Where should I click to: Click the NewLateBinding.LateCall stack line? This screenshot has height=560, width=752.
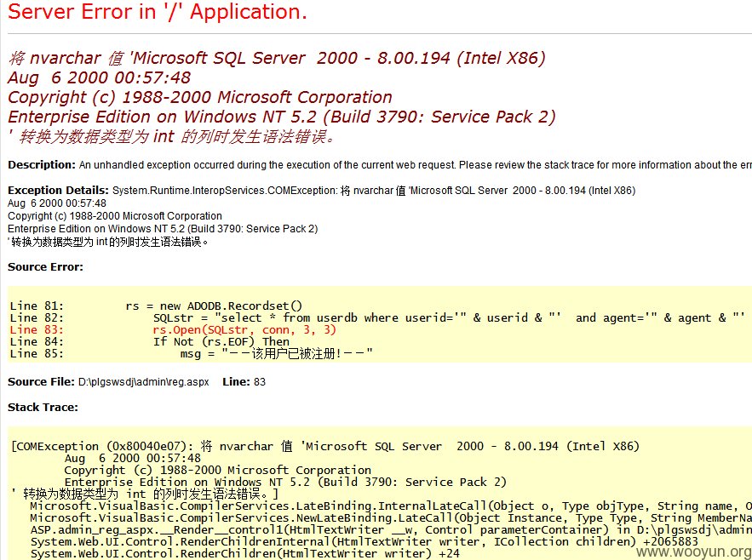pyautogui.click(x=391, y=518)
